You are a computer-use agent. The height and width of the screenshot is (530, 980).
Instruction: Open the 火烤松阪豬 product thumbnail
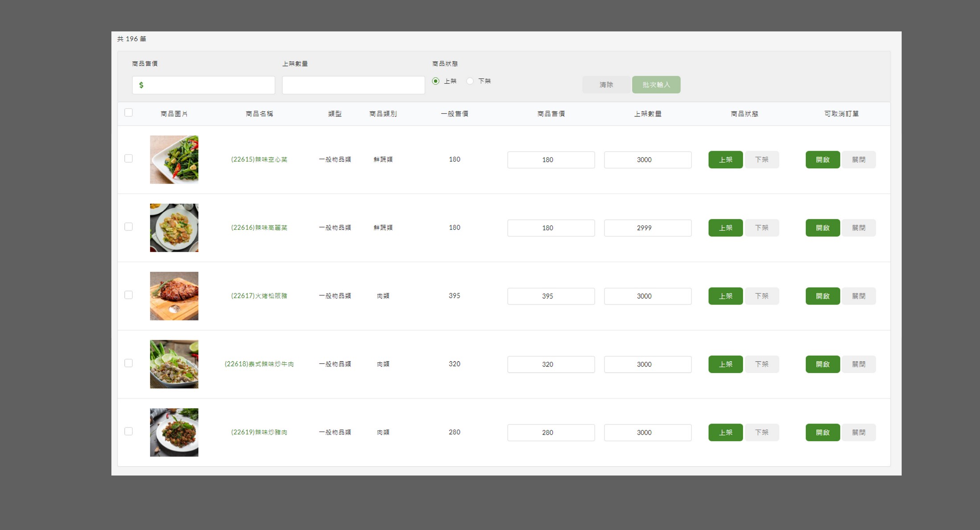174,296
